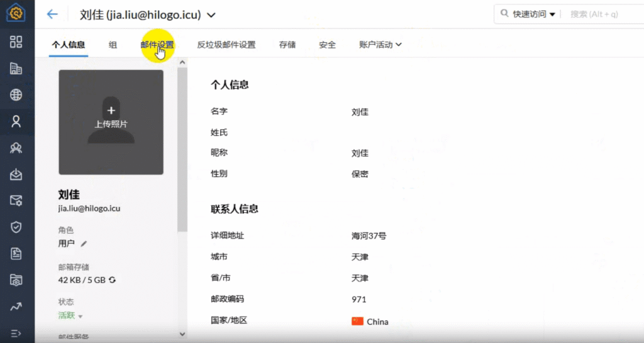
Task: Open the Reports trend-chart icon
Action: [x=16, y=306]
